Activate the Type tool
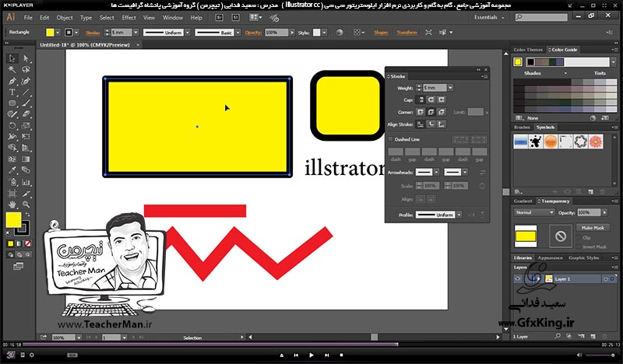 click(x=12, y=92)
